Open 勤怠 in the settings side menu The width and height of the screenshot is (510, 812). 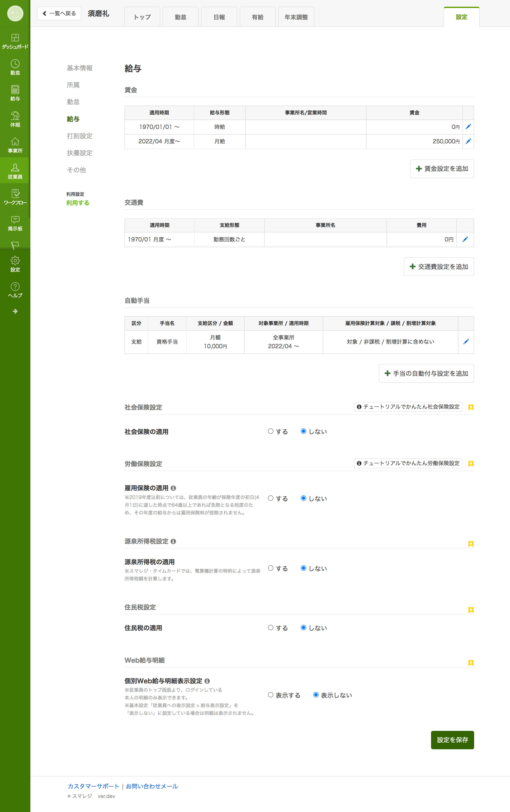[x=73, y=102]
